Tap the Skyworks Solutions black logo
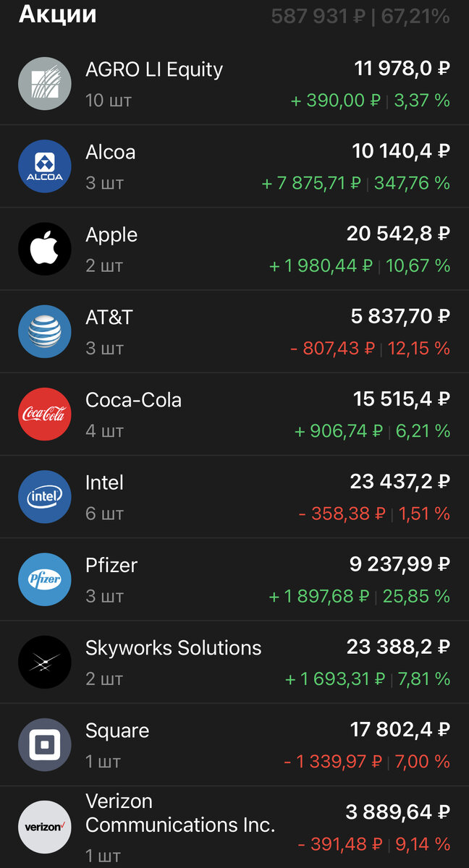 coord(43,662)
